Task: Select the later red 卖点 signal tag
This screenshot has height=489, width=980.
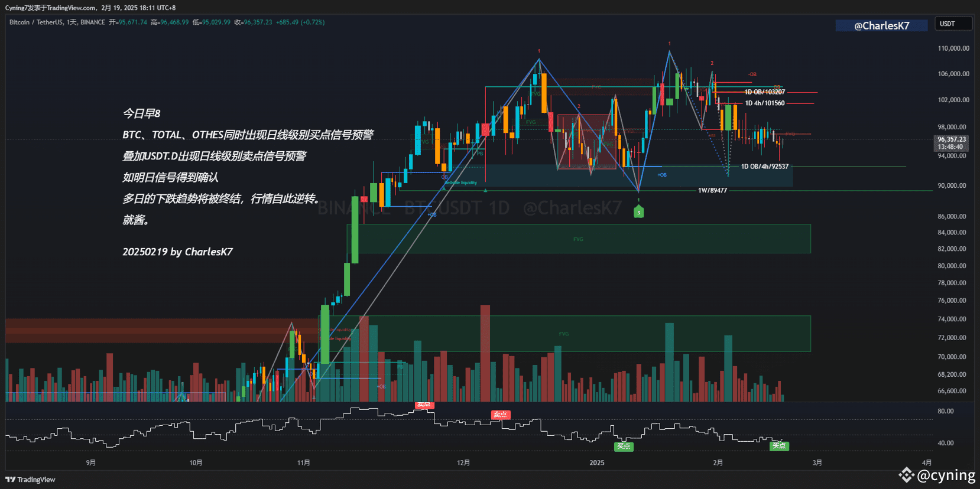Action: click(x=500, y=415)
